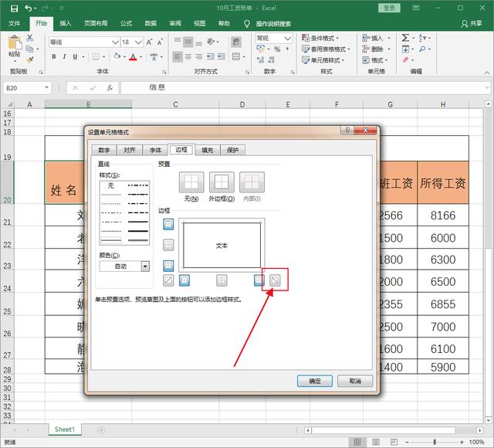This screenshot has height=448, width=494.
Task: Click the center align icon
Action: point(188,56)
